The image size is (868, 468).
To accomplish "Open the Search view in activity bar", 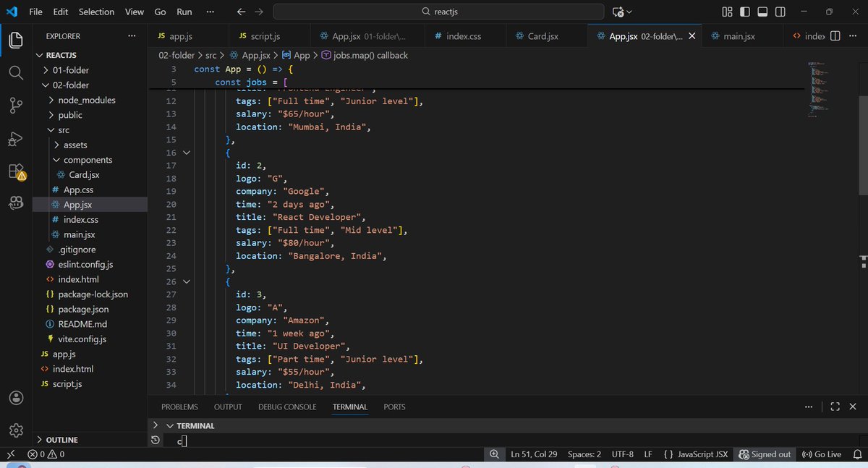I will 16,72.
